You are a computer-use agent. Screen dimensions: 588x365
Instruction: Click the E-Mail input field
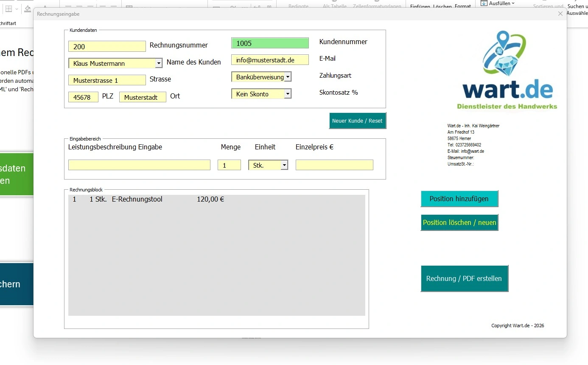(x=270, y=60)
